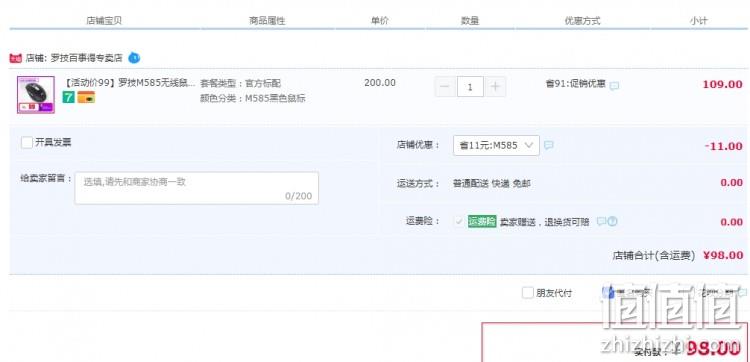
Task: Open info bubble next to 省91:促销优惠
Action: coord(615,86)
